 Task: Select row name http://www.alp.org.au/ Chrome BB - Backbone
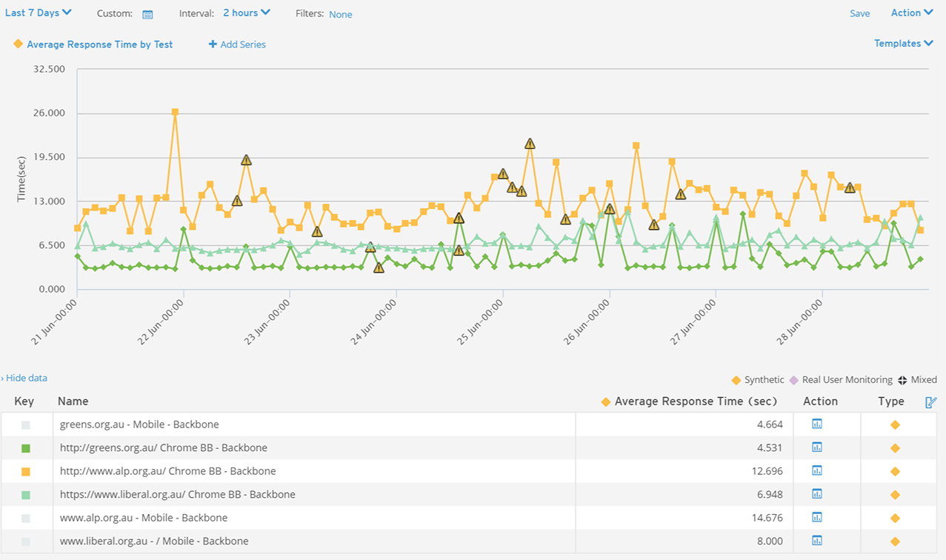pyautogui.click(x=168, y=471)
